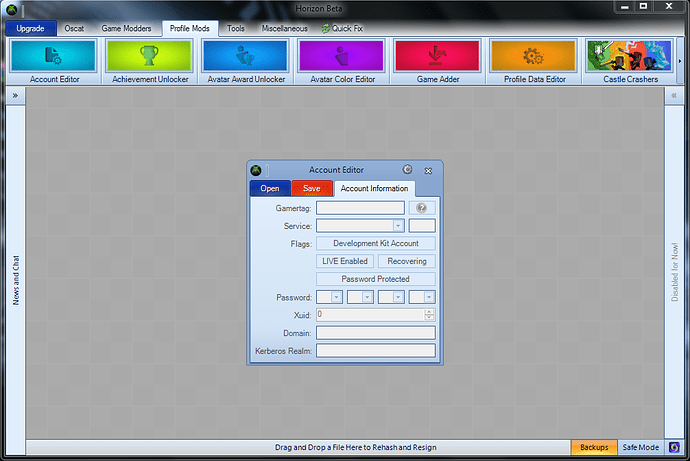The height and width of the screenshot is (461, 690).
Task: Open the first Password dropdown
Action: pos(336,297)
